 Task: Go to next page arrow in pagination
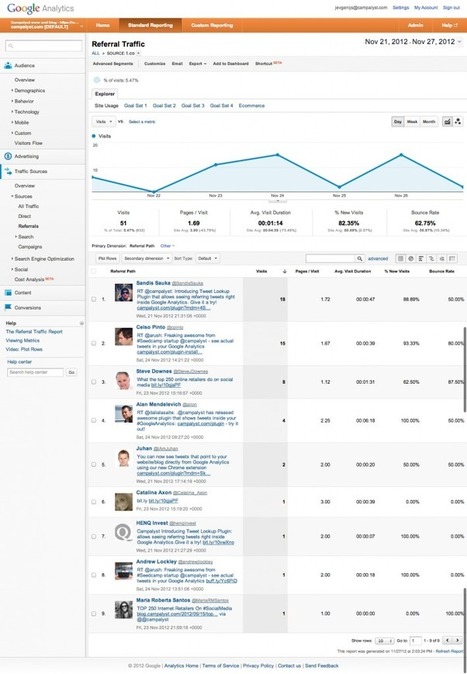click(x=458, y=640)
